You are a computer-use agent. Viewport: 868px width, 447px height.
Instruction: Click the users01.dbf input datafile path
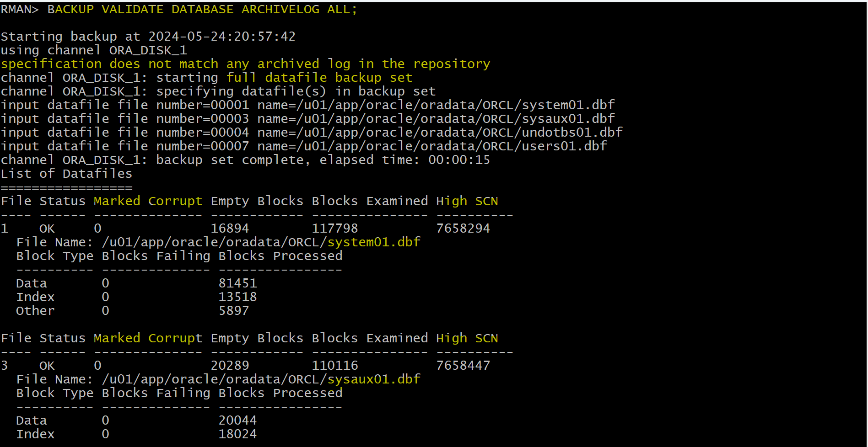pyautogui.click(x=452, y=146)
